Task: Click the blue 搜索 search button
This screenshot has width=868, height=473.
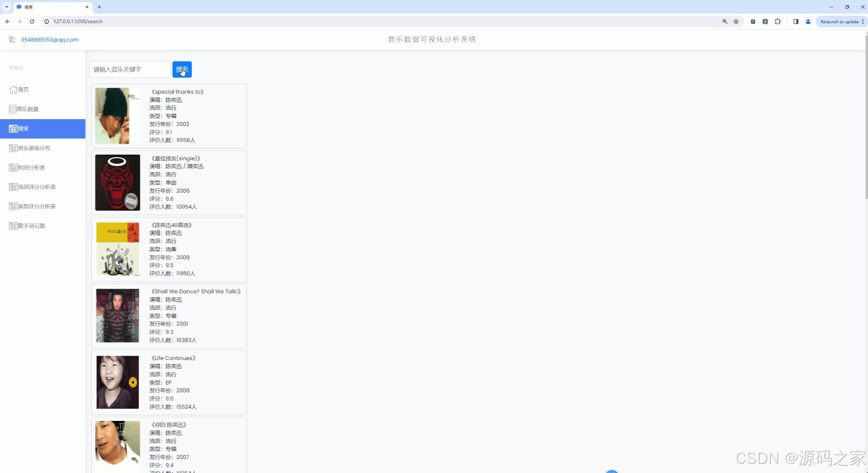Action: click(182, 69)
